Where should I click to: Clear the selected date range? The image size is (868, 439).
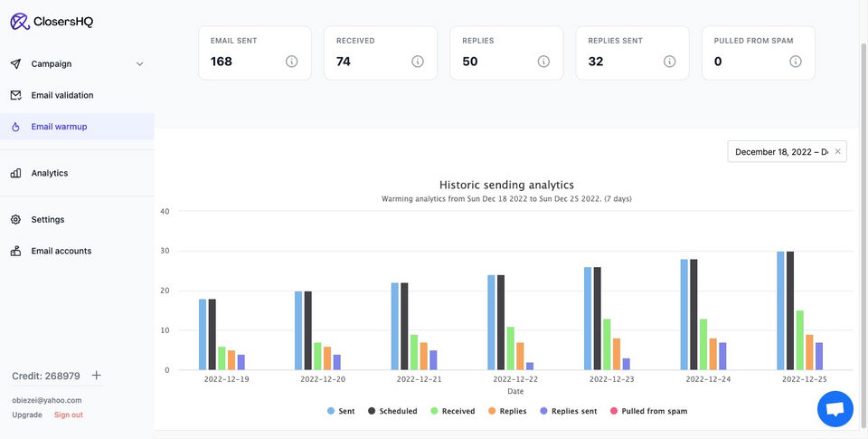click(x=837, y=151)
